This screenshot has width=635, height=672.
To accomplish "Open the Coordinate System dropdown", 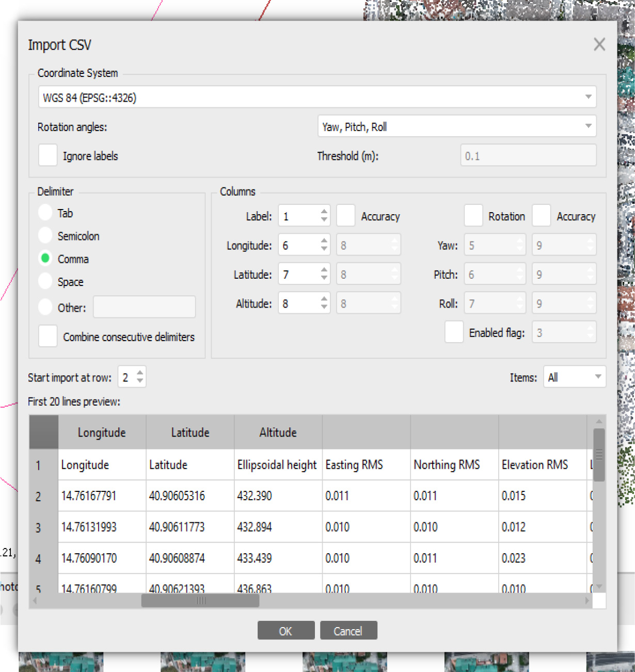I will point(588,97).
